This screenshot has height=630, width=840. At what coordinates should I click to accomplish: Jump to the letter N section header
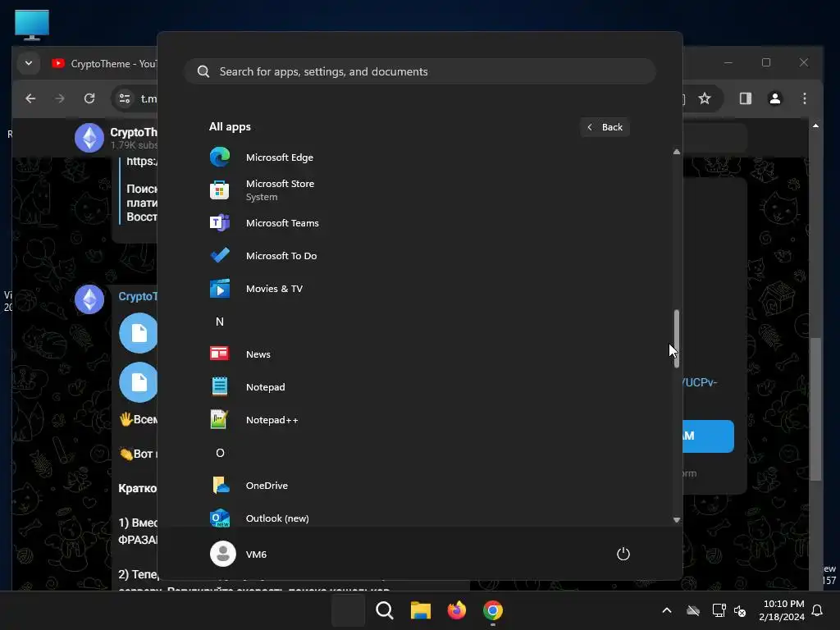(220, 322)
